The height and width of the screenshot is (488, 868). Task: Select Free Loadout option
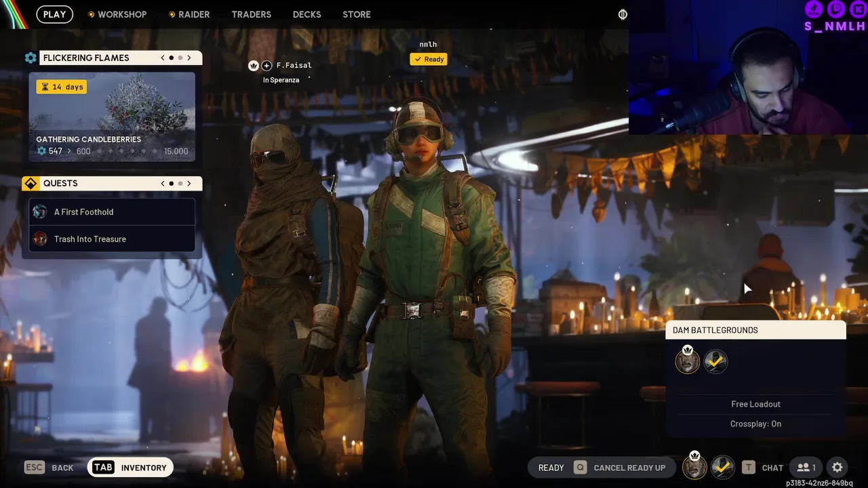pos(755,404)
